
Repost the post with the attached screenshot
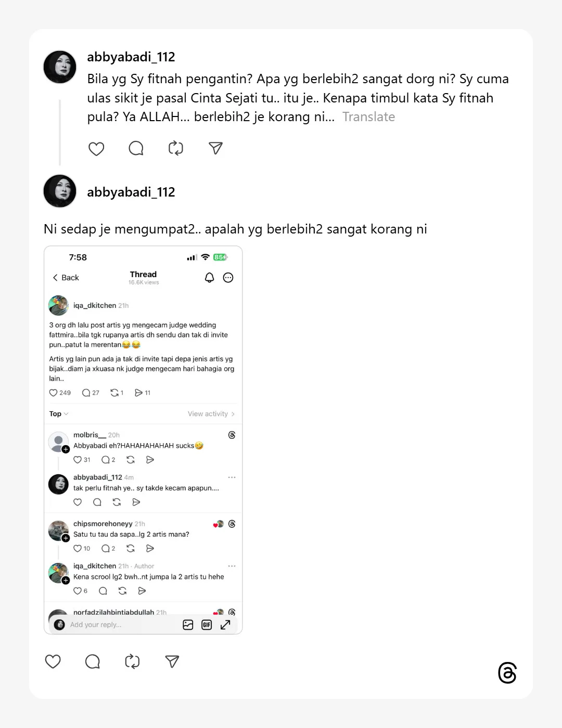(x=132, y=661)
